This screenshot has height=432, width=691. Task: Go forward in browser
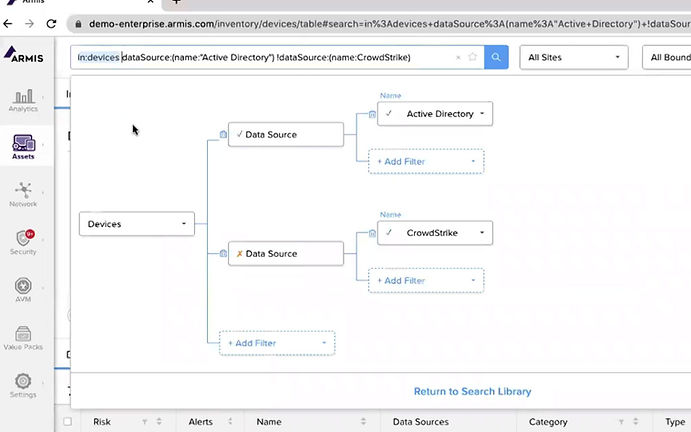(30, 23)
